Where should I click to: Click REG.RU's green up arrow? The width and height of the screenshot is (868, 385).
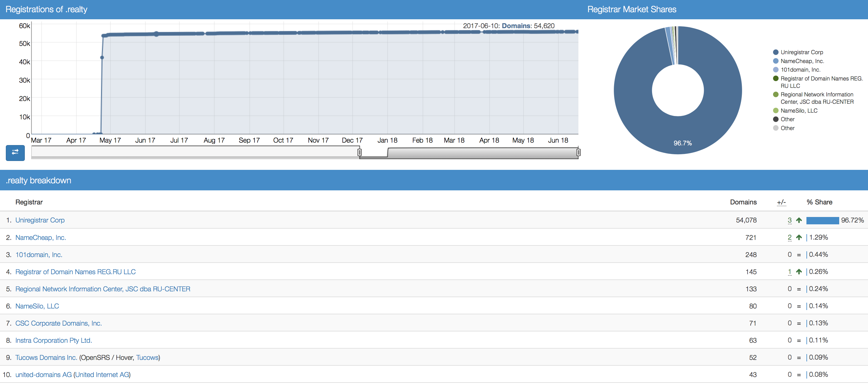coord(798,272)
